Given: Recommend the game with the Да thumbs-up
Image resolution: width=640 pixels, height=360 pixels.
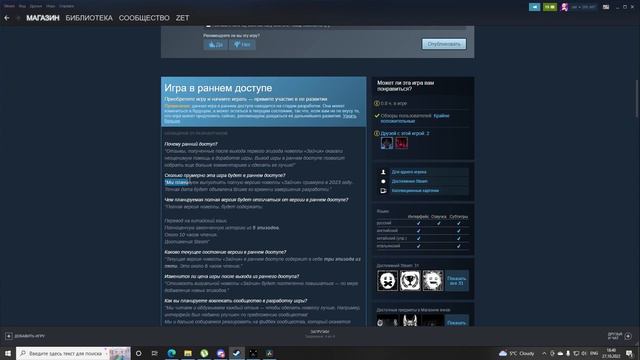Looking at the screenshot, I should tap(216, 44).
